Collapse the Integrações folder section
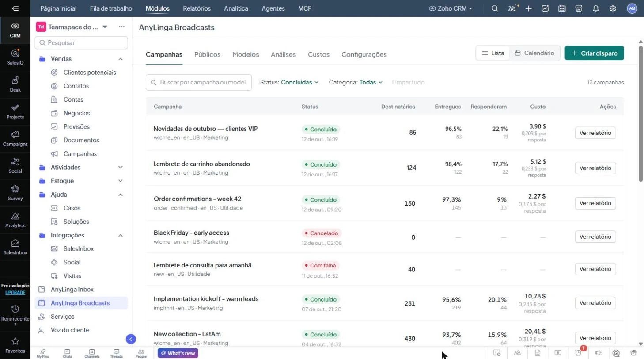644x359 pixels. (120, 235)
